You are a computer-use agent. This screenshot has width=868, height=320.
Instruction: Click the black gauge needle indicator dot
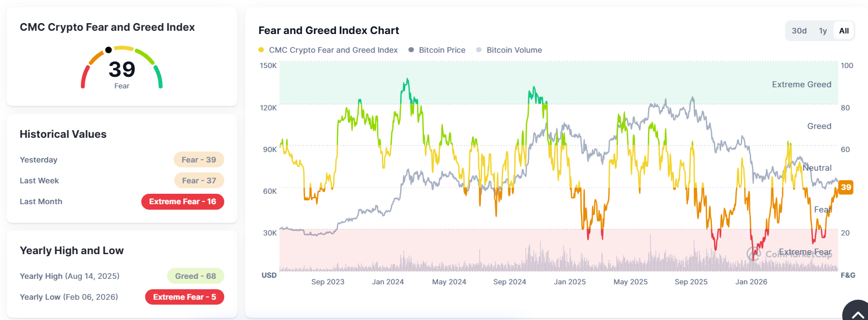click(x=108, y=50)
